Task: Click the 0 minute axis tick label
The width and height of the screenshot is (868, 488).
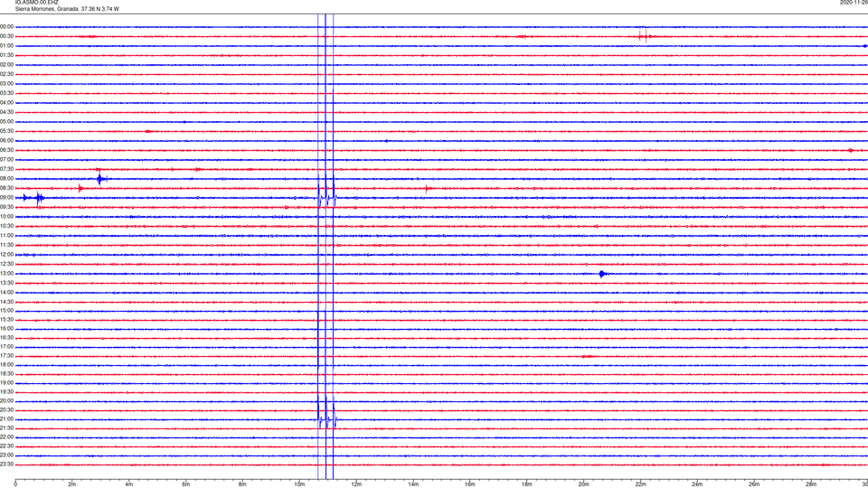Action: 15,484
